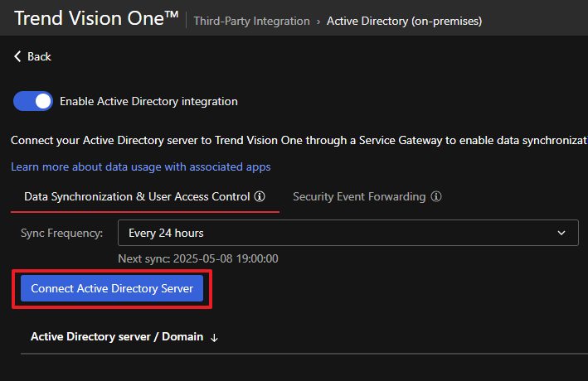588x381 pixels.
Task: Open the Sync Frequency dropdown
Action: point(347,234)
